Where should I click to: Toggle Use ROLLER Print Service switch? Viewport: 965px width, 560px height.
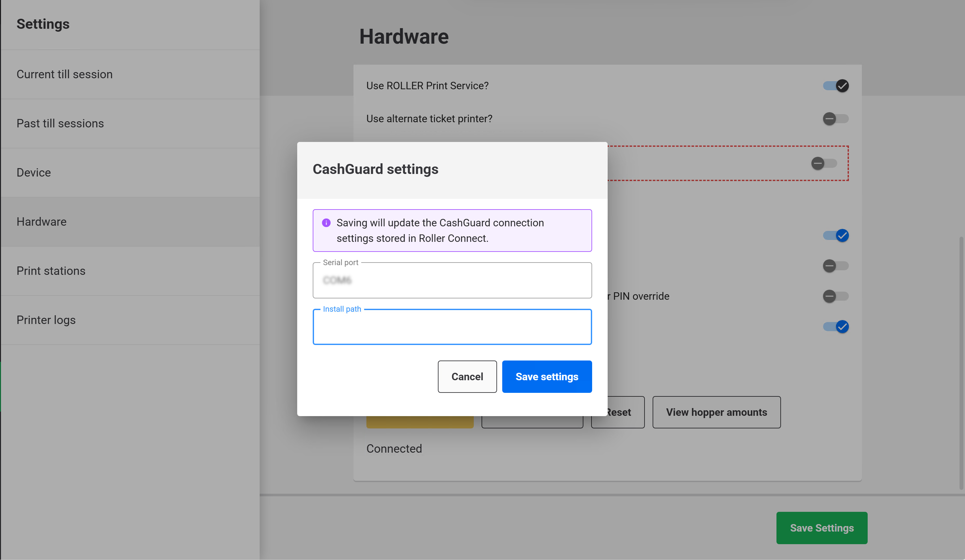[x=836, y=86]
